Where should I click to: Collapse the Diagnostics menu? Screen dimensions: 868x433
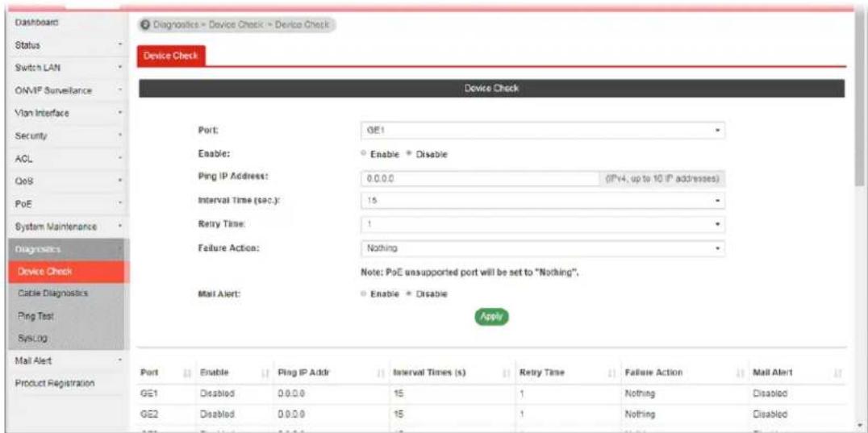tap(69, 249)
